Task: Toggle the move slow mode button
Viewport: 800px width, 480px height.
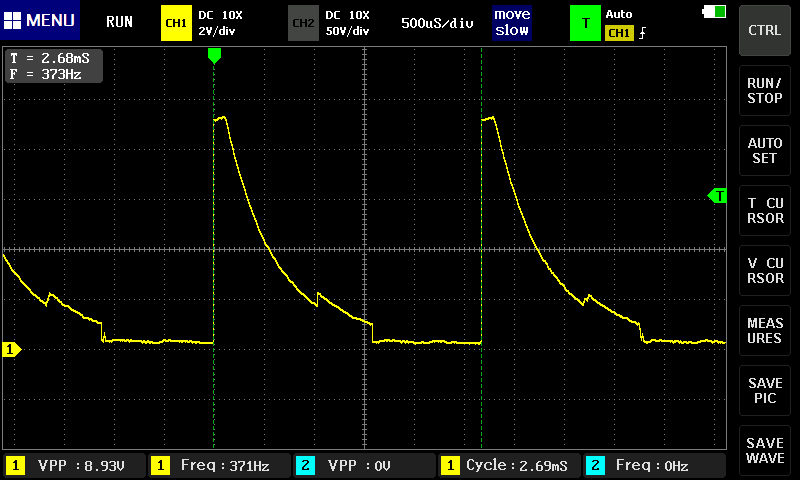Action: point(512,22)
